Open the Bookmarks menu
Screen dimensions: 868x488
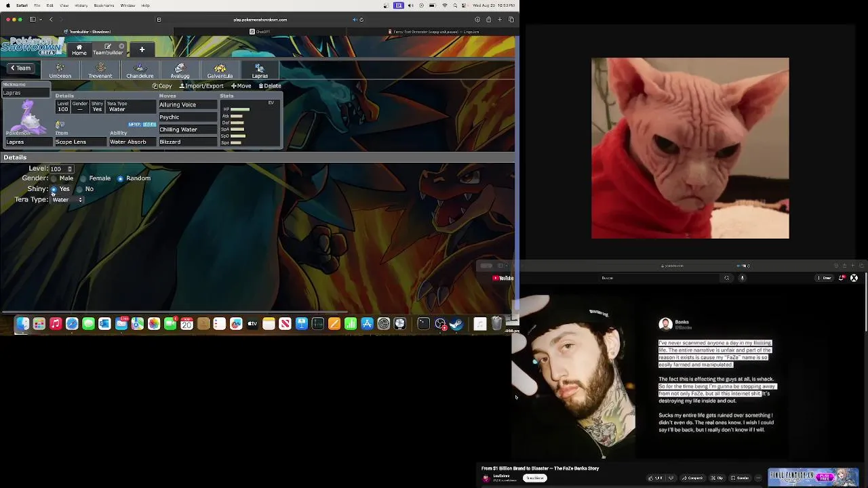point(104,5)
